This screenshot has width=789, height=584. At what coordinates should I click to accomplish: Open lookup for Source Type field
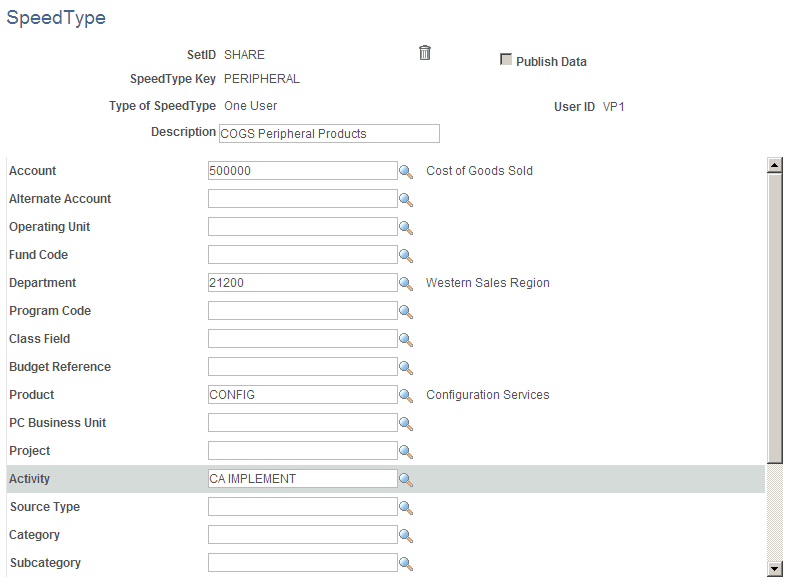coord(406,508)
